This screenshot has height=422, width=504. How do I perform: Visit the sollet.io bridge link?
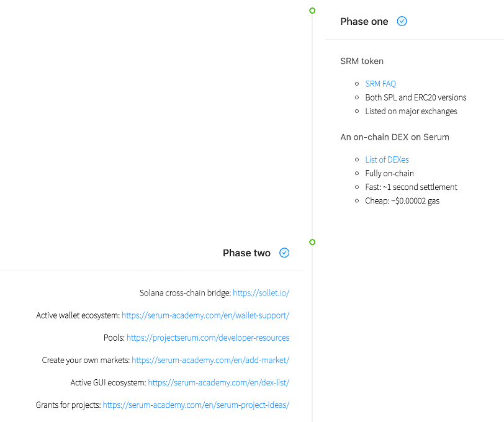tap(261, 293)
